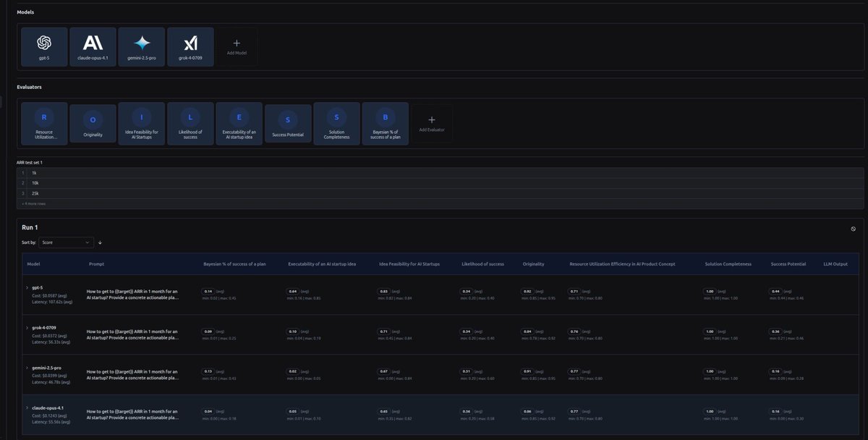Click the Solution Completeness column header

(x=728, y=264)
